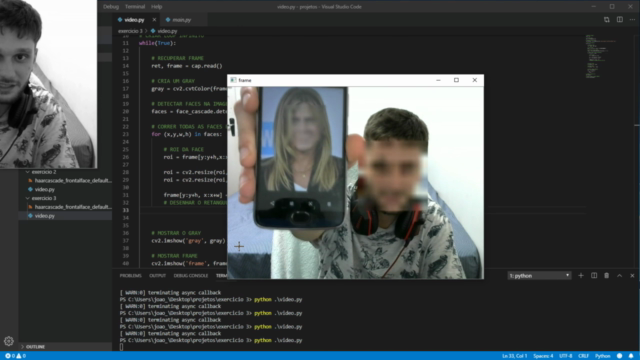Open the editor more actions ellipsis
This screenshot has height=360, width=640.
coord(632,20)
